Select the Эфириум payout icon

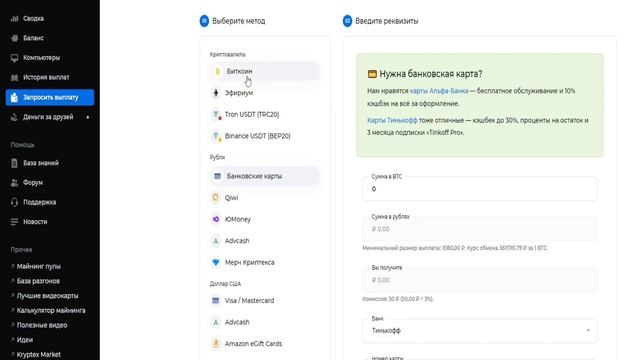tap(216, 93)
